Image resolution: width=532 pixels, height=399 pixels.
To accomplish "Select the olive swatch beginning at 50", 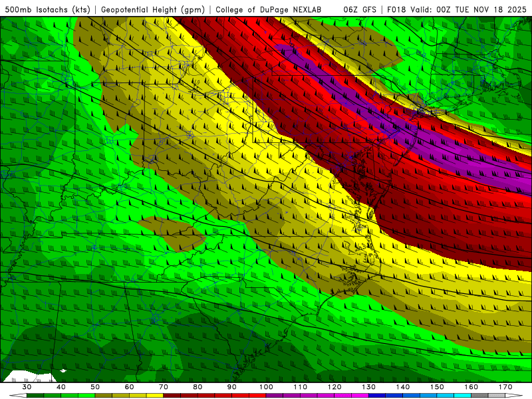I will pos(104,395).
